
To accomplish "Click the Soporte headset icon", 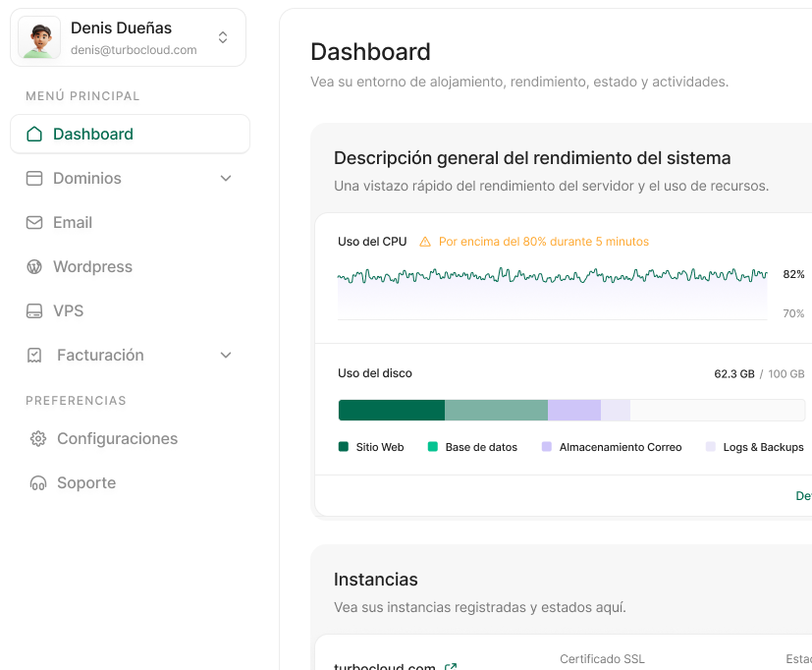I will [38, 483].
